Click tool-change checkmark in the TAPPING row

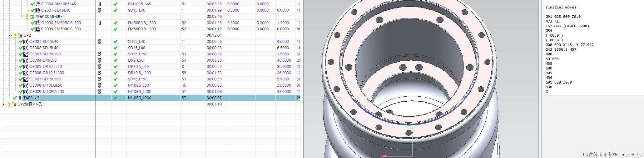pos(116,98)
